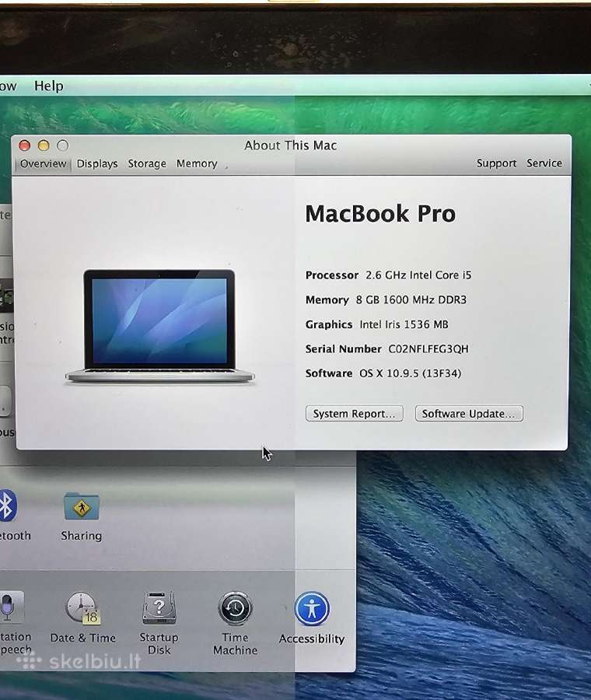Image resolution: width=591 pixels, height=700 pixels.
Task: Open Startup Disk preferences icon
Action: coord(159,608)
